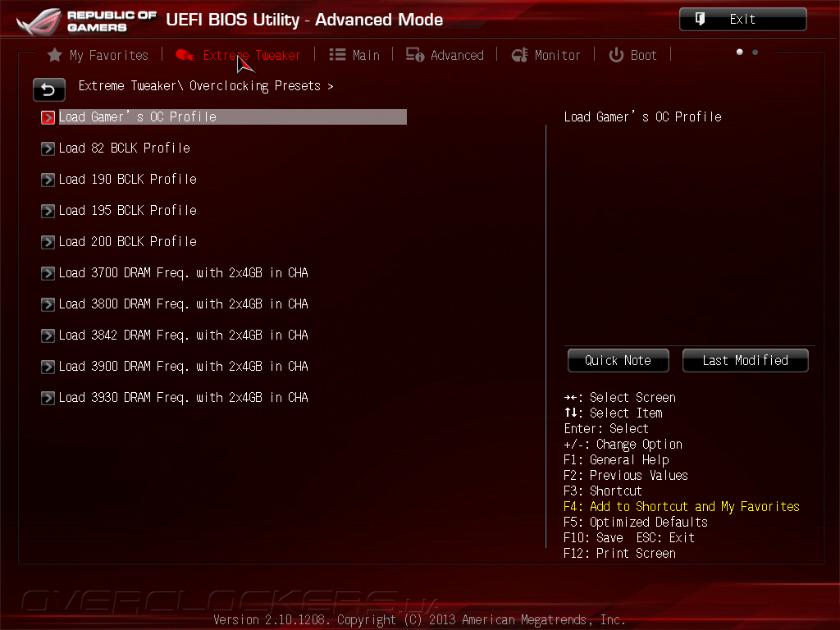Click arrow icon for Load Gamer's OC Profile

tap(48, 117)
